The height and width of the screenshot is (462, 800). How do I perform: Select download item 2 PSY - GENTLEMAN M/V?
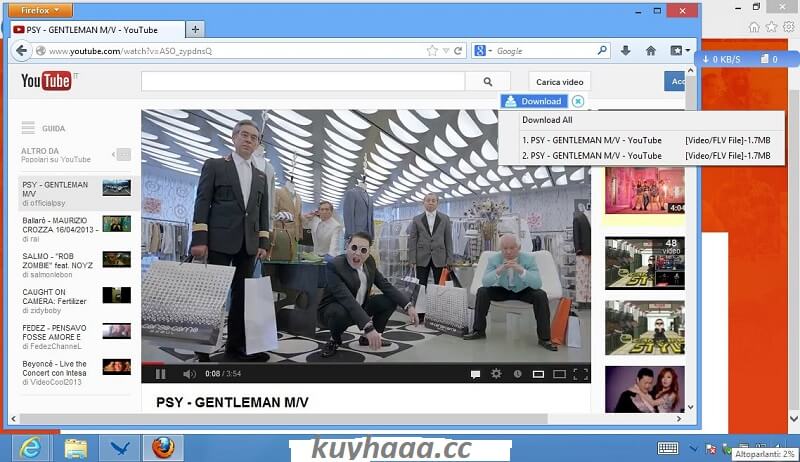click(x=646, y=156)
